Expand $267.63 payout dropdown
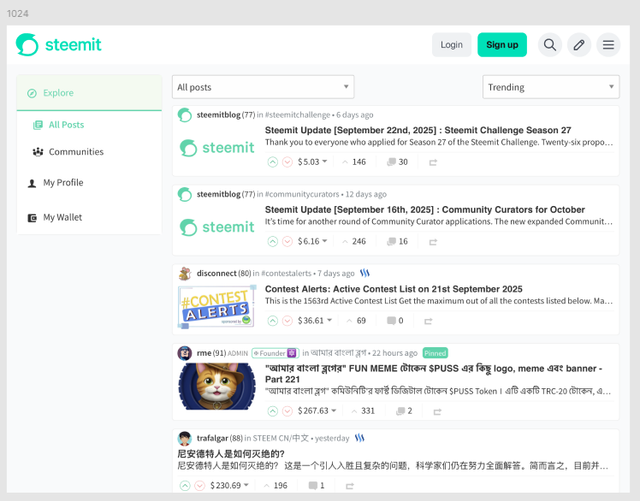The image size is (640, 501). point(317,410)
